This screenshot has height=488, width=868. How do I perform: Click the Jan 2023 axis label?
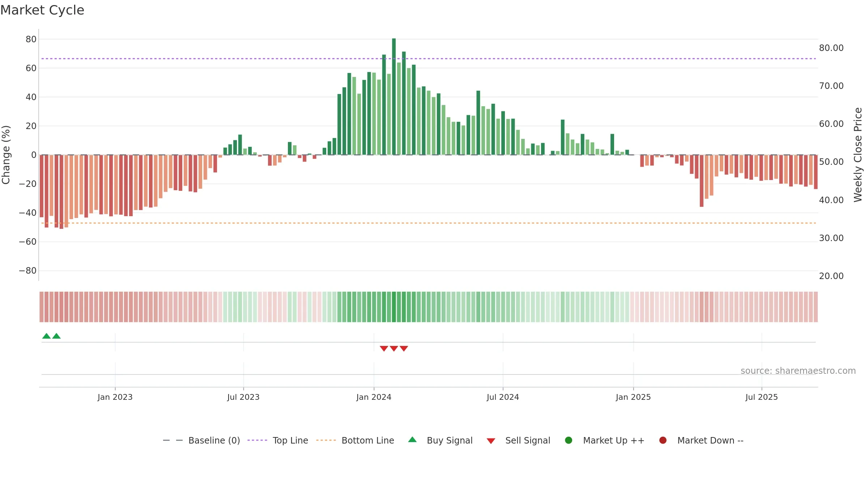(115, 397)
